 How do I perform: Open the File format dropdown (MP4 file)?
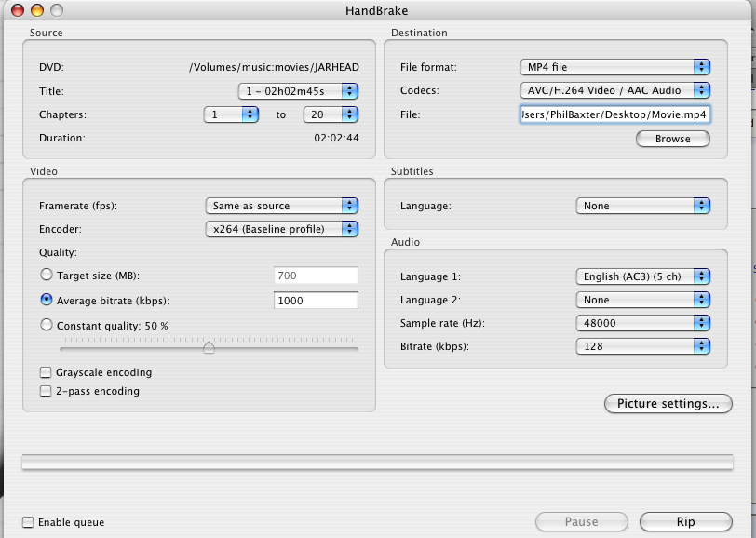click(x=614, y=67)
